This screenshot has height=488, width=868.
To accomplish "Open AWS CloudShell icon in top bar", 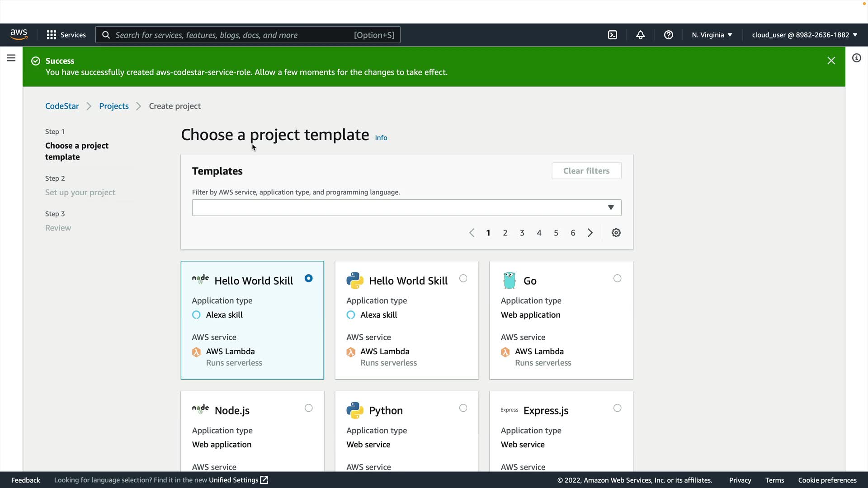I will pos(613,35).
